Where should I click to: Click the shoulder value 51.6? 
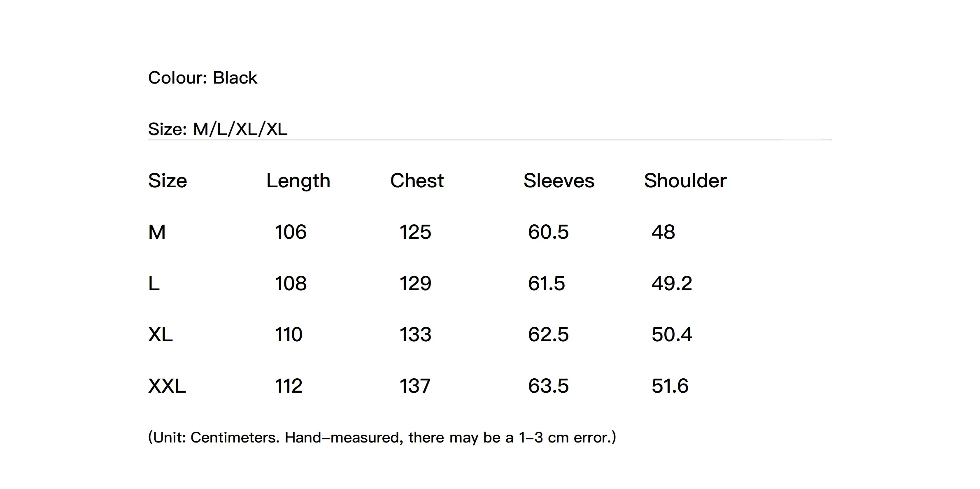click(x=670, y=386)
